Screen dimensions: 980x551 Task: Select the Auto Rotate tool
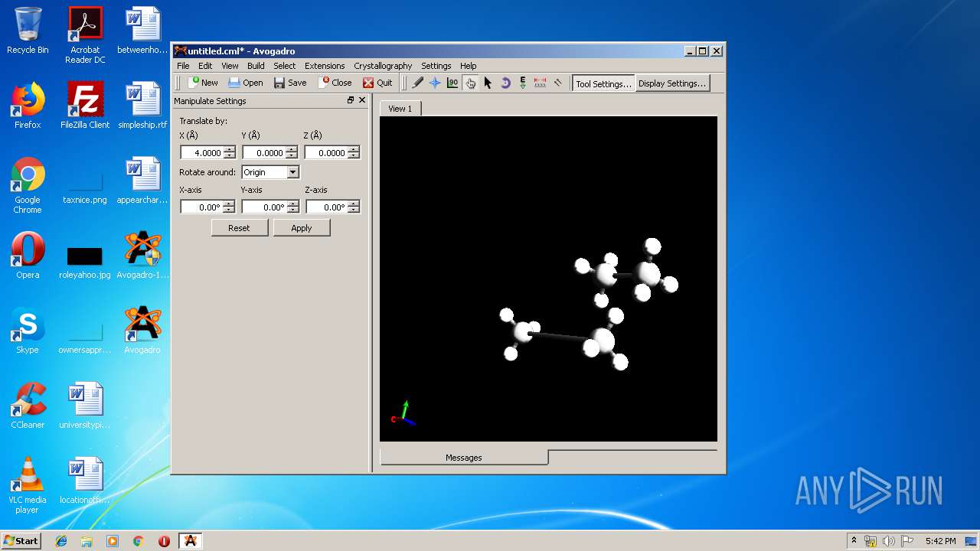[505, 83]
